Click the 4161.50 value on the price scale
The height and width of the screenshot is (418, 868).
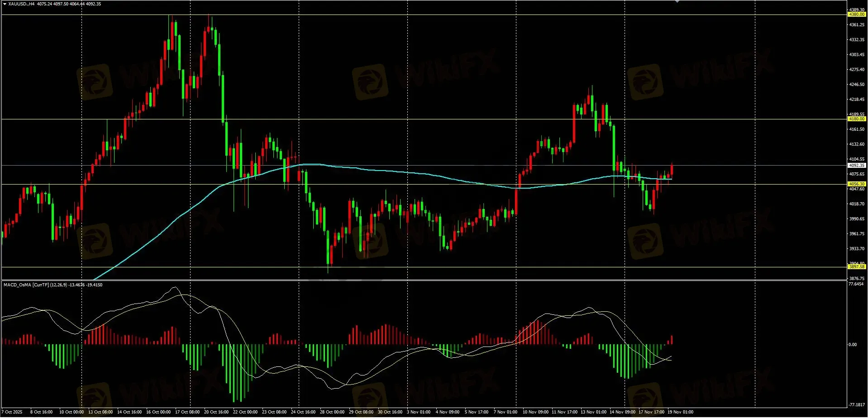pos(857,129)
